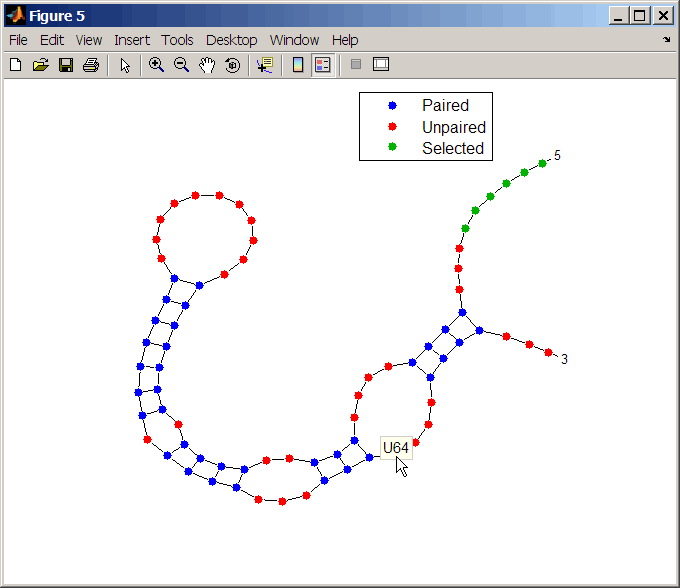Image resolution: width=680 pixels, height=588 pixels.
Task: Select the Pan hand tool
Action: point(207,65)
